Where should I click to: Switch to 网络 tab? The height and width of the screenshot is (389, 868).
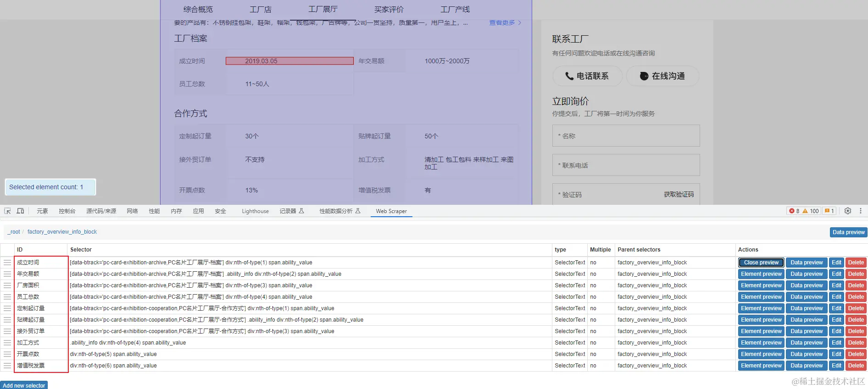(x=132, y=211)
